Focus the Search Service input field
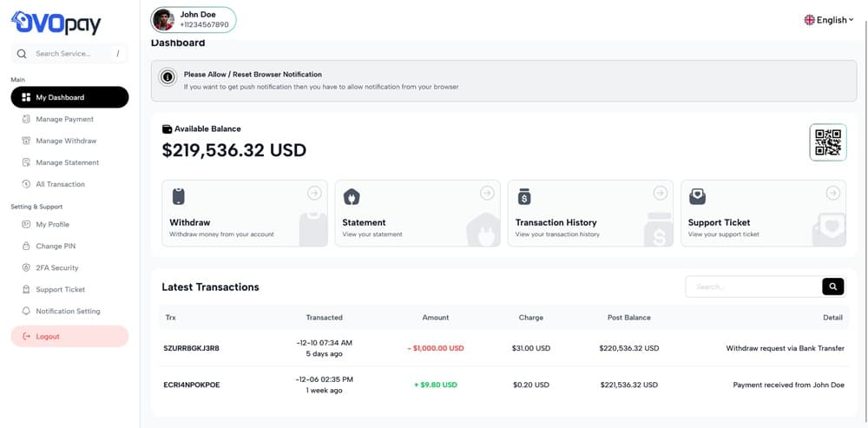The width and height of the screenshot is (868, 428). [x=74, y=54]
